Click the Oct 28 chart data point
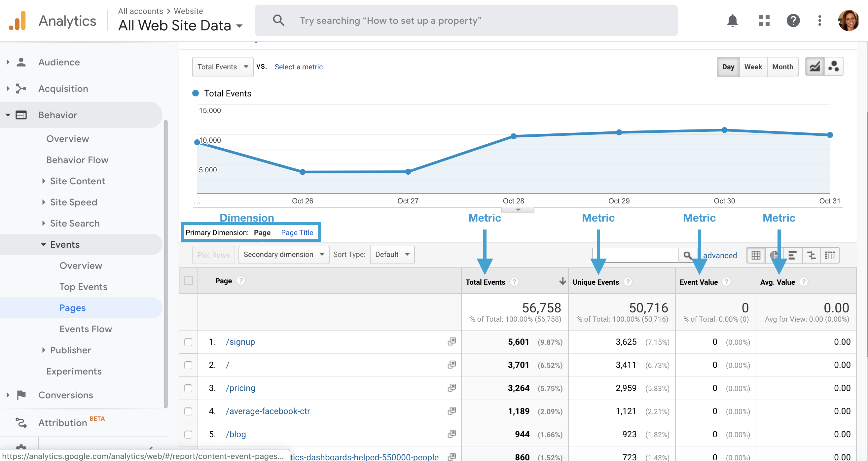The height and width of the screenshot is (461, 868). (x=513, y=136)
